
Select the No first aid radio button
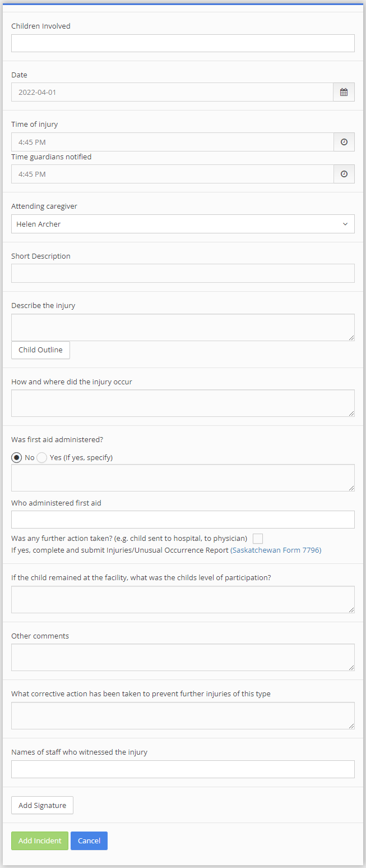(x=17, y=457)
